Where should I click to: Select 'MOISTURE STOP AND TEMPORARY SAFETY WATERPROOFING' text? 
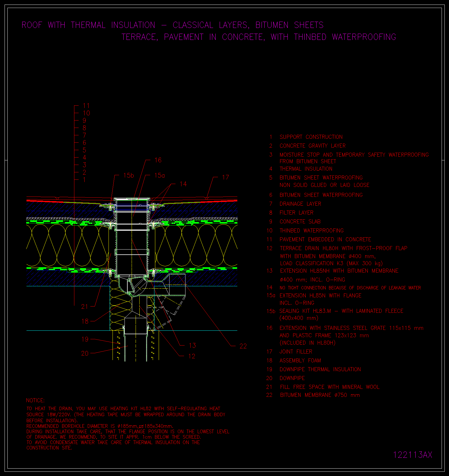[x=354, y=155]
